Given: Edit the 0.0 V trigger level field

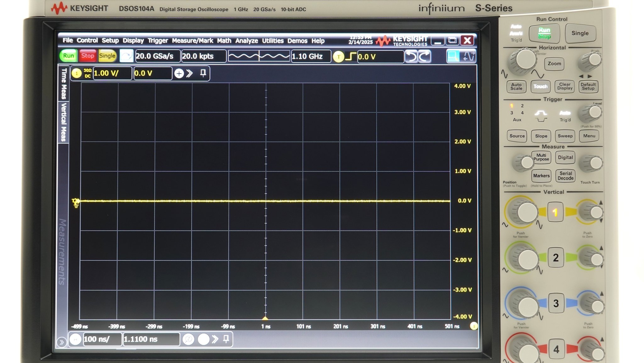Looking at the screenshot, I should (380, 57).
